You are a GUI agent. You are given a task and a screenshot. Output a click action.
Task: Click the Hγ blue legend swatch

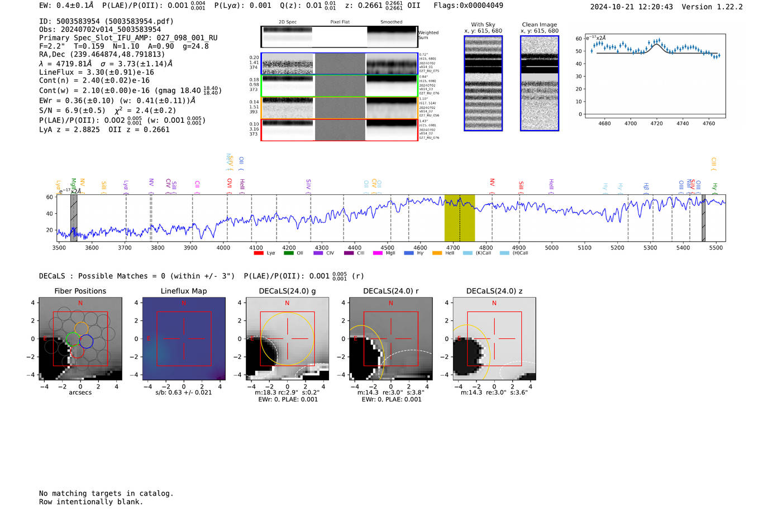(409, 253)
